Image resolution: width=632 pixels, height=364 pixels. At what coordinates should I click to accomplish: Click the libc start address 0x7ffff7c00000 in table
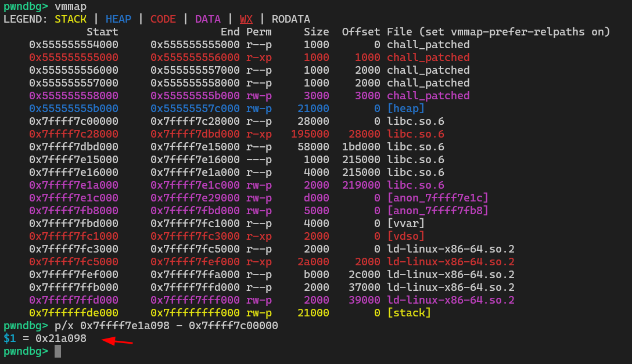pos(73,121)
